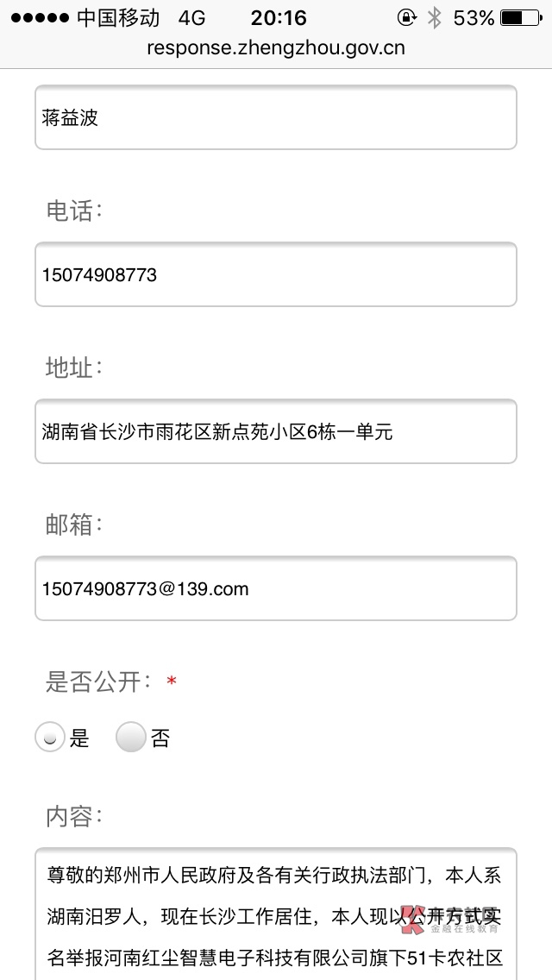Tap the signal strength dots in status bar
This screenshot has height=980, width=552.
tap(38, 18)
